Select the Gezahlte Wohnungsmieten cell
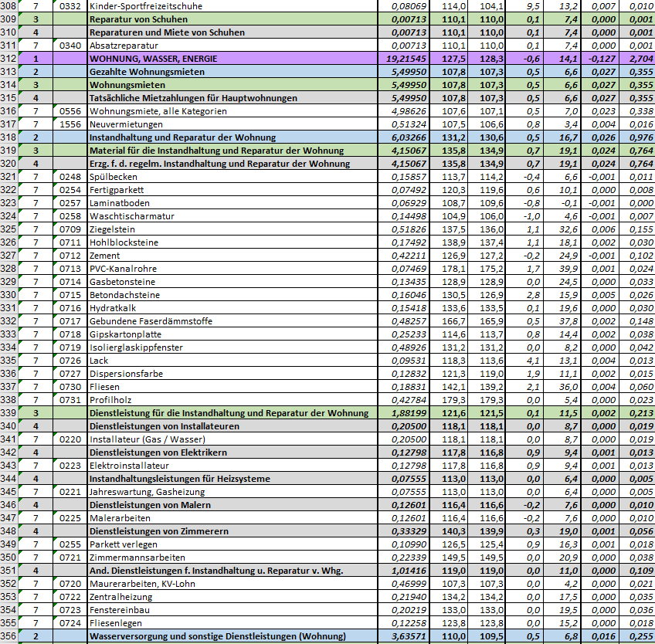 [232, 72]
